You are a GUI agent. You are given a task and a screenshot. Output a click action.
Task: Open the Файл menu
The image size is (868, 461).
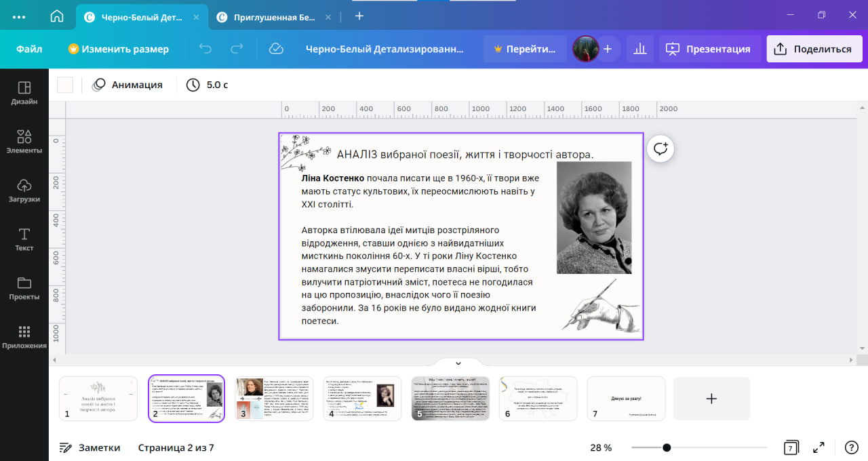click(29, 49)
